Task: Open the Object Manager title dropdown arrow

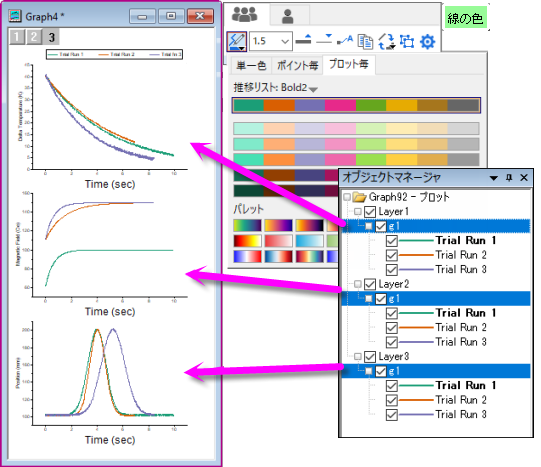Action: click(494, 178)
